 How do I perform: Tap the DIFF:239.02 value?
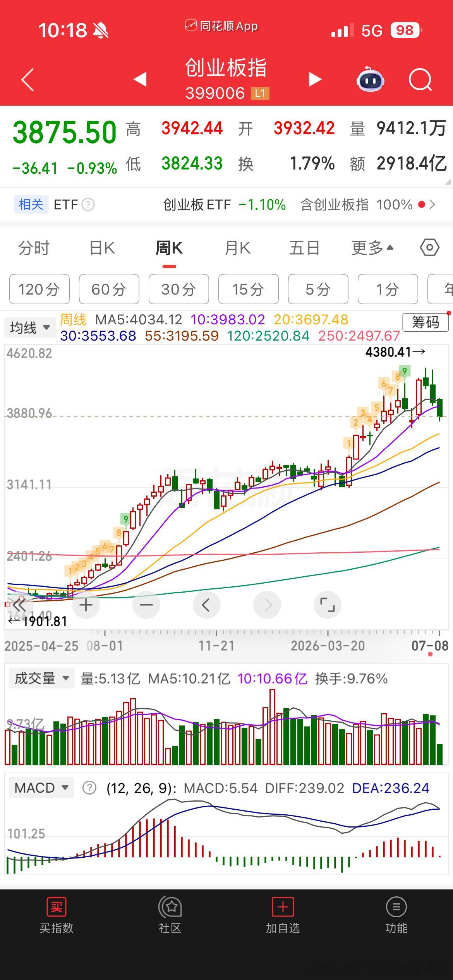[304, 788]
